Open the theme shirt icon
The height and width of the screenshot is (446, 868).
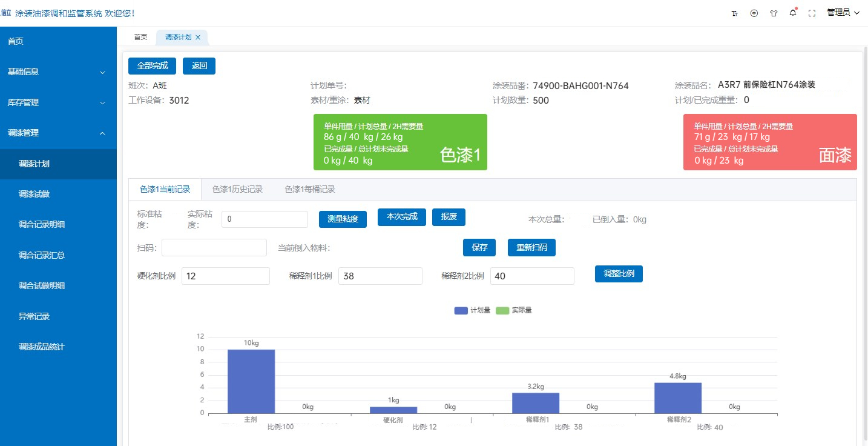coord(773,13)
